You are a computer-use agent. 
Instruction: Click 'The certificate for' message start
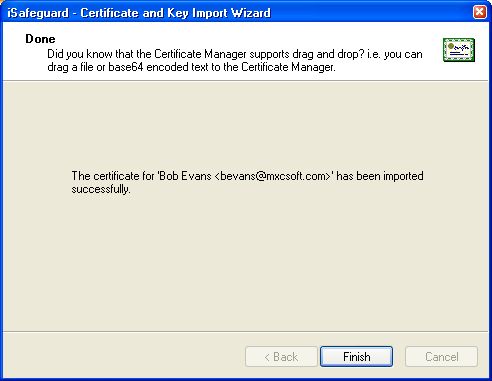coord(113,176)
